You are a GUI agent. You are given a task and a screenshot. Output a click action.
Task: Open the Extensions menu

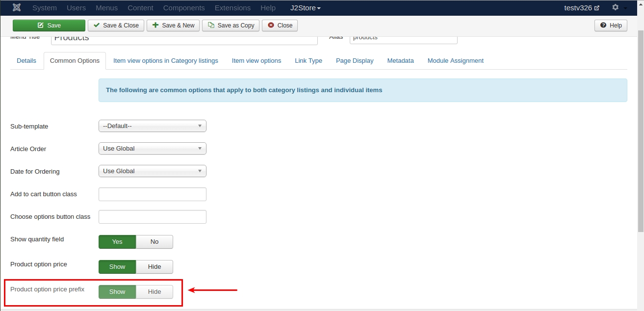point(232,8)
